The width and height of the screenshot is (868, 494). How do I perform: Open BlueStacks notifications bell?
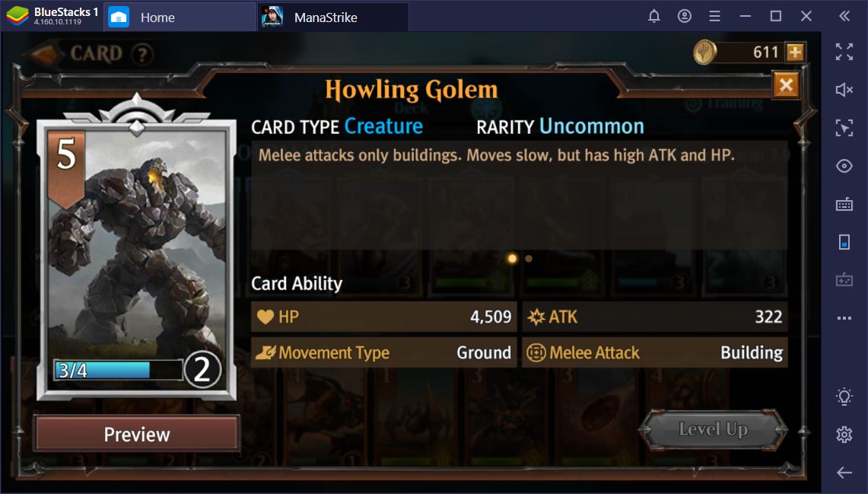[653, 17]
